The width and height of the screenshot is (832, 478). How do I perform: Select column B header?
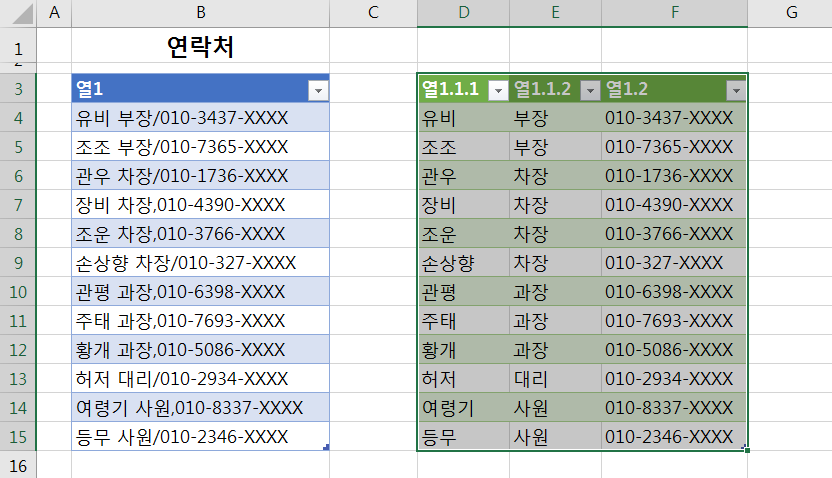coord(201,13)
